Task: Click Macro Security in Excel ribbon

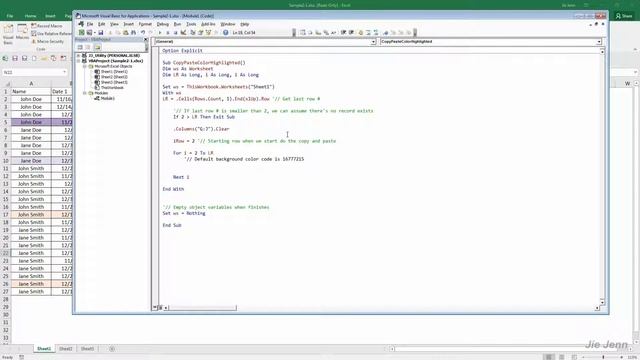Action: tap(48, 42)
